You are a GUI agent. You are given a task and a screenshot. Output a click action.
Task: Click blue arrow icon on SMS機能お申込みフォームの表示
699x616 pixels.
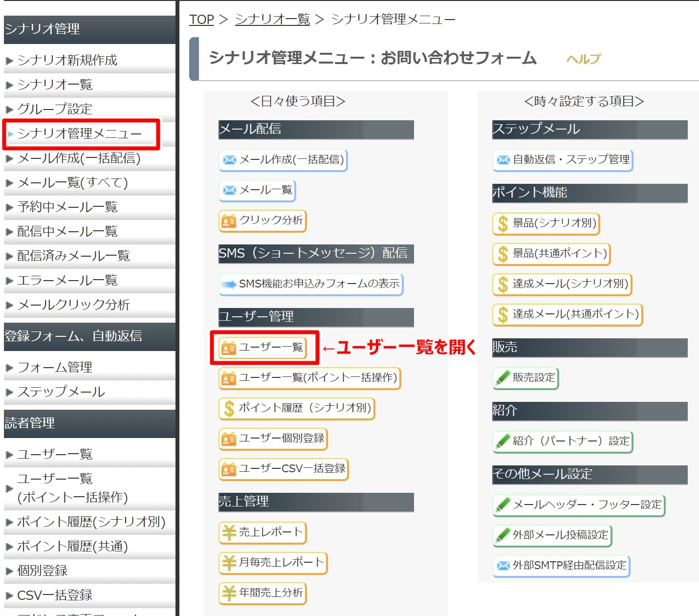point(229,284)
